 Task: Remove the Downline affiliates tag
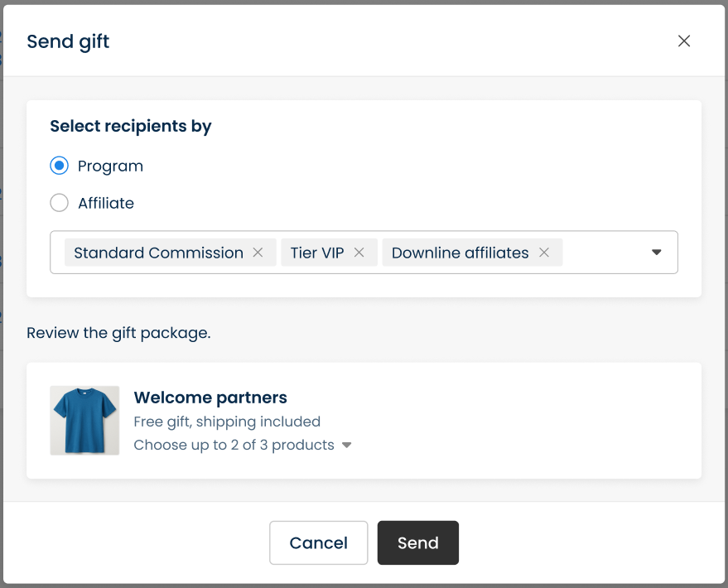coord(544,253)
